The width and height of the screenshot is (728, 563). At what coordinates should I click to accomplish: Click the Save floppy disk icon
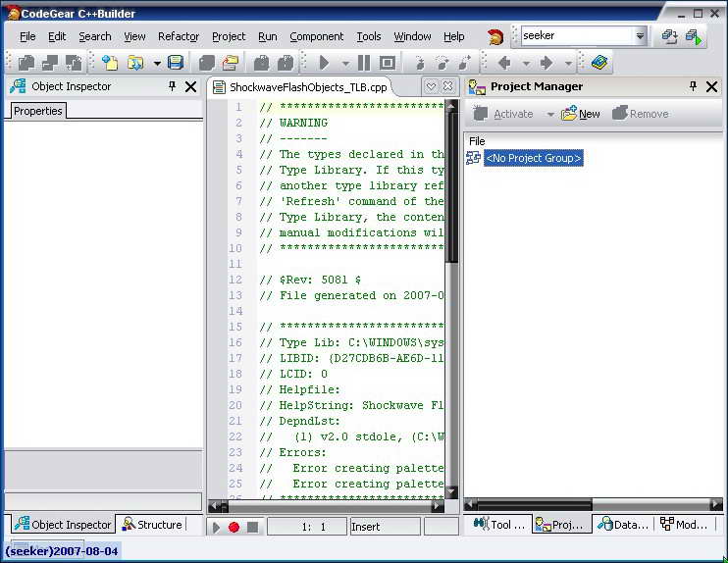[175, 63]
